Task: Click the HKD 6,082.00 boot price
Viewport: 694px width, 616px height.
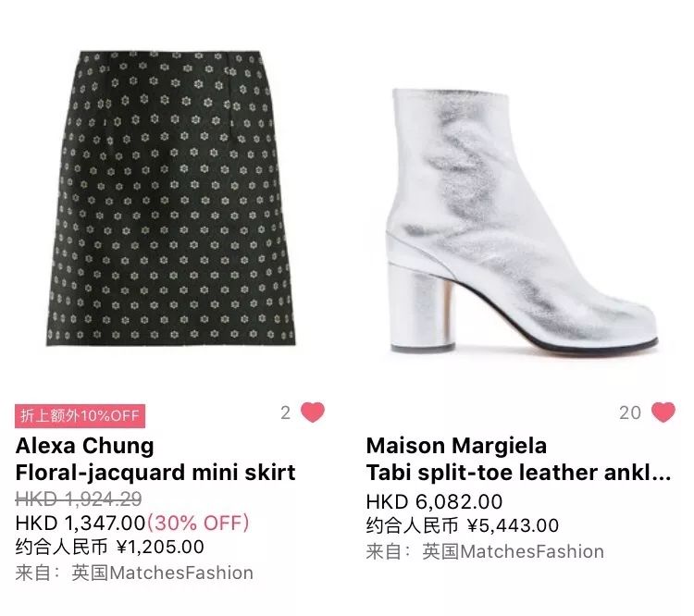Action: click(434, 502)
